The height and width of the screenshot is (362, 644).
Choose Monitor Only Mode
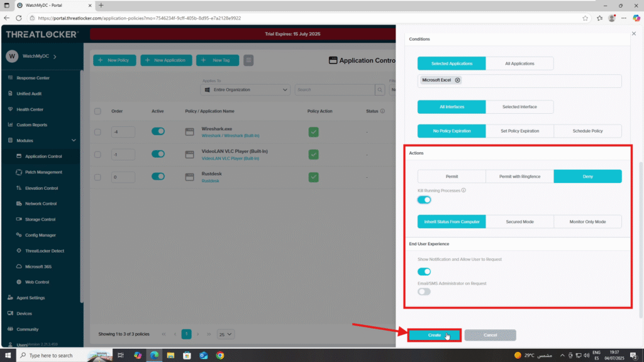pos(588,222)
